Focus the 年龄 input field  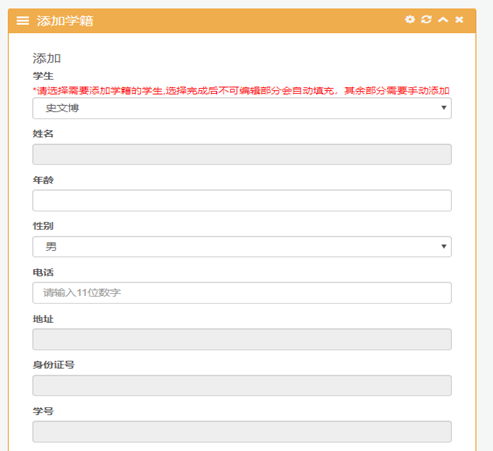242,200
